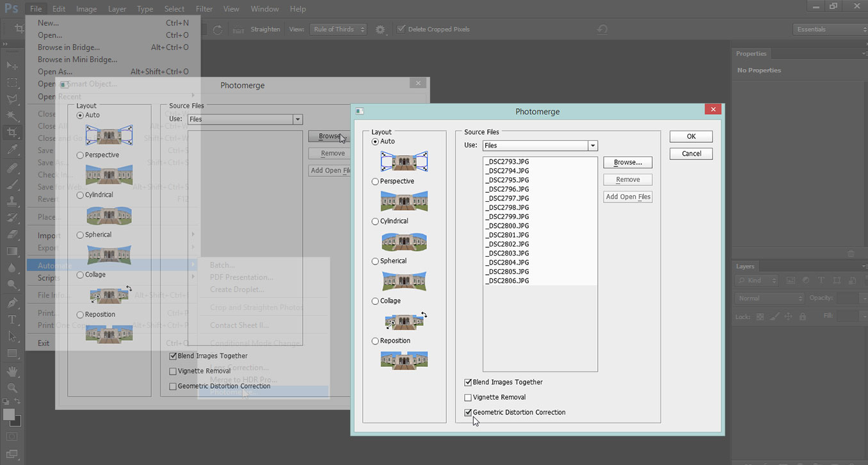
Task: Select the Hand tool
Action: coord(12,371)
